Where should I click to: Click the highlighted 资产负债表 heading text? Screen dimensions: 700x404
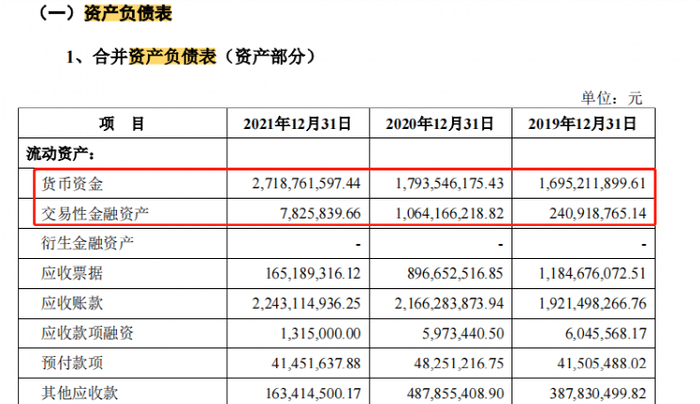[128, 13]
